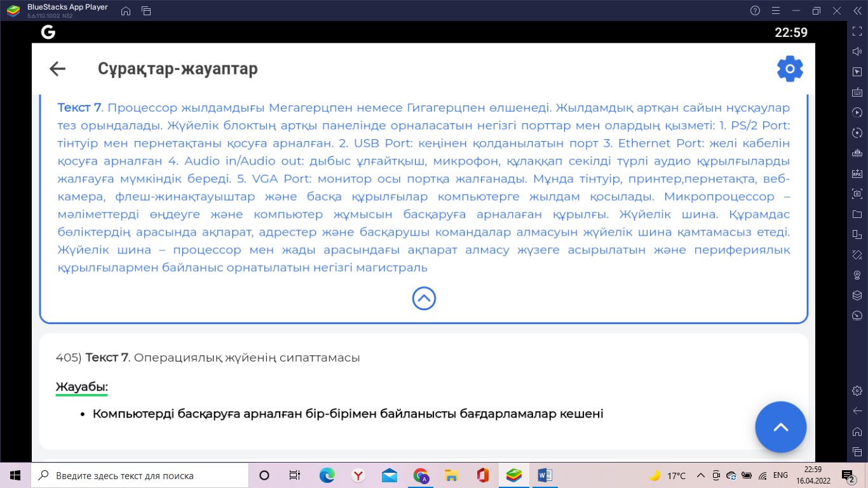Launch Yandex Browser from taskbar
Image resolution: width=868 pixels, height=488 pixels.
click(x=358, y=475)
